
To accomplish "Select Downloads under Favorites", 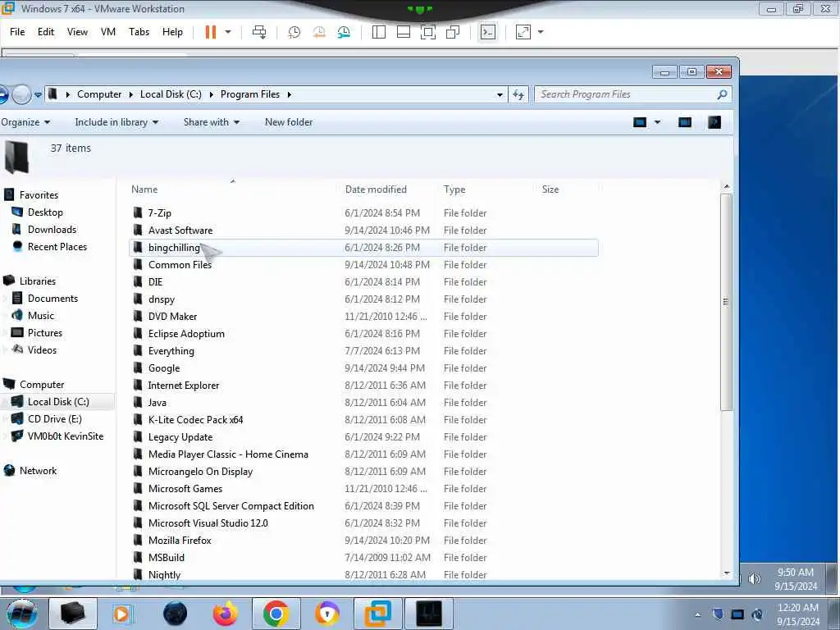I will [52, 230].
